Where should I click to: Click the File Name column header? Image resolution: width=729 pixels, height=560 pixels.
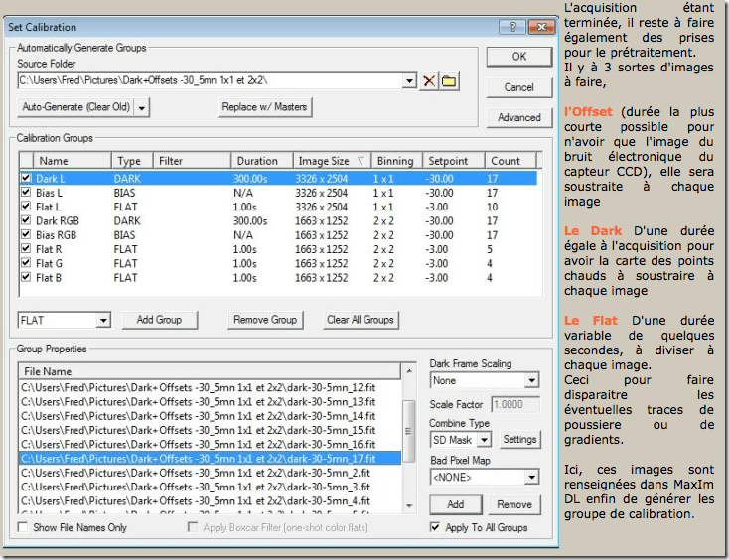pyautogui.click(x=210, y=371)
